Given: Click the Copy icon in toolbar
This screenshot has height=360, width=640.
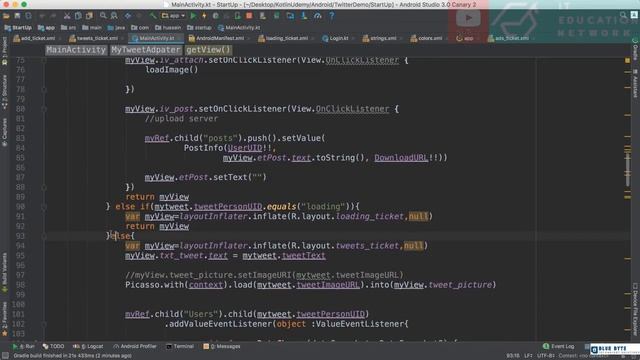Looking at the screenshot, I should [x=78, y=16].
